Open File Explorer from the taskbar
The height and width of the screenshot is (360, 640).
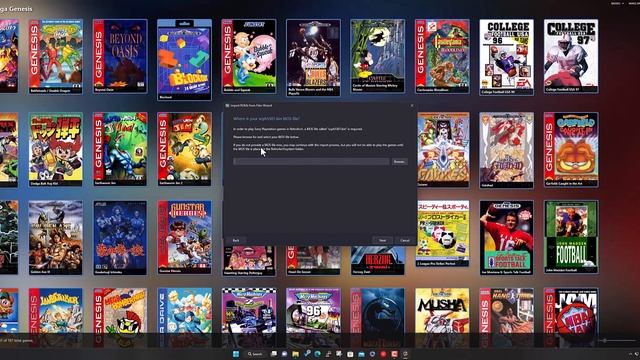296,354
